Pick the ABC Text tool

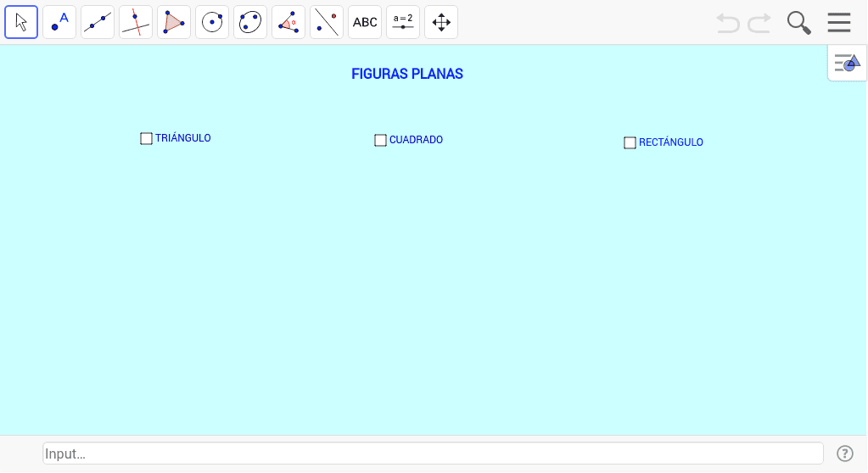tap(365, 22)
